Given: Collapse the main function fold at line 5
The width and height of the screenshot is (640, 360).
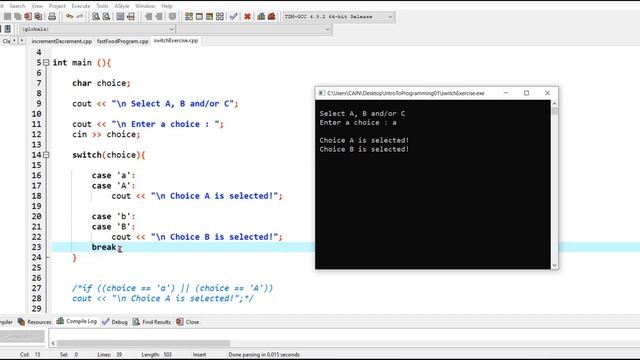Looking at the screenshot, I should (x=46, y=62).
